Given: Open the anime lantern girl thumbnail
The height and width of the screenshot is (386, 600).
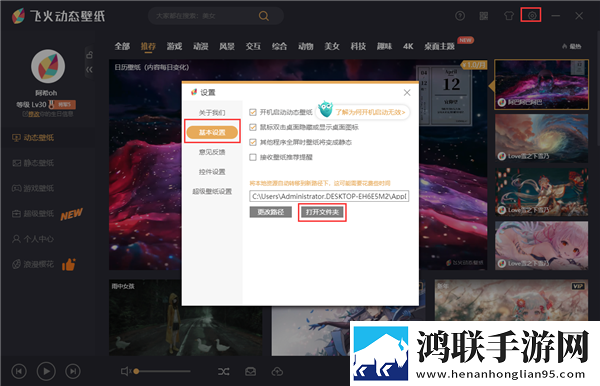Looking at the screenshot, I should (x=541, y=192).
